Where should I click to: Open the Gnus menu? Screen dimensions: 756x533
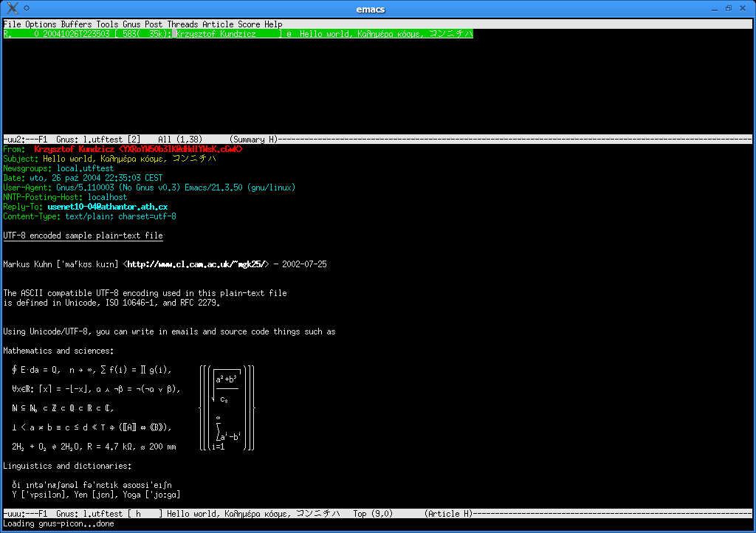pyautogui.click(x=131, y=24)
